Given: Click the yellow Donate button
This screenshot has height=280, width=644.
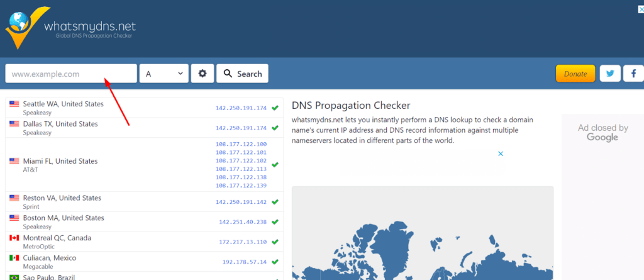Looking at the screenshot, I should point(575,74).
